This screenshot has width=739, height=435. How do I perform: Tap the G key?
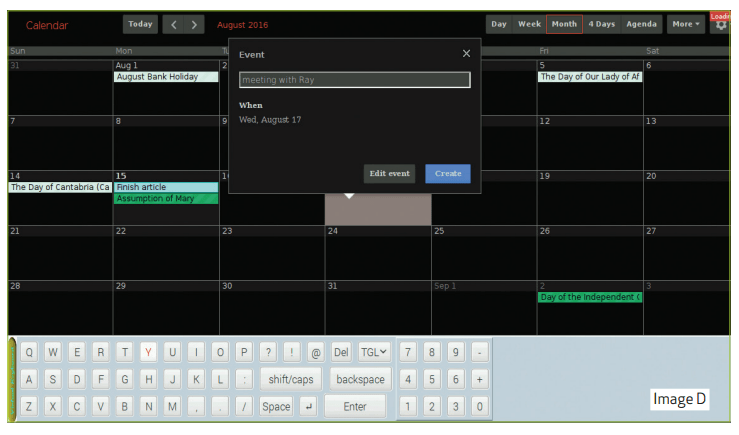click(124, 379)
